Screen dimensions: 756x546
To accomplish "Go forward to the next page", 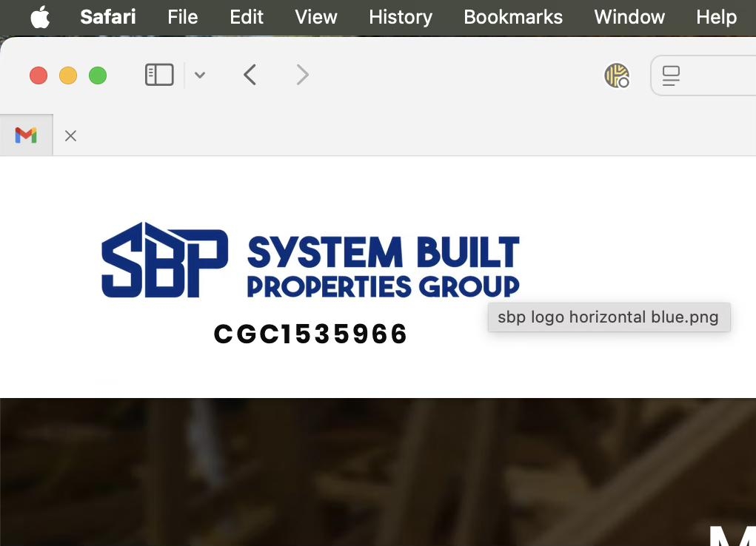I will [302, 75].
